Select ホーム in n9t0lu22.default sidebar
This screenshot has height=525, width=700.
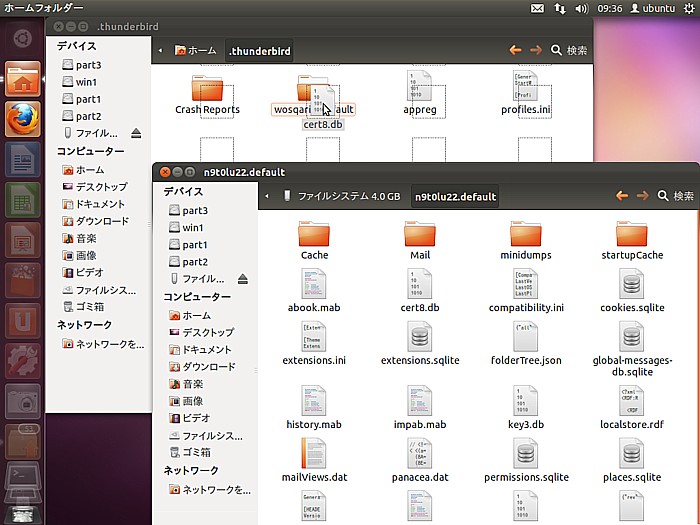[190, 315]
